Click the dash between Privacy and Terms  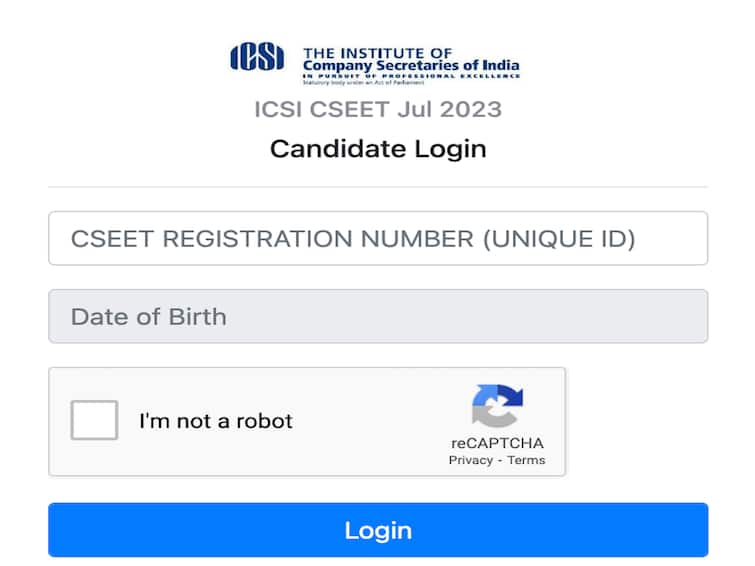click(x=500, y=460)
